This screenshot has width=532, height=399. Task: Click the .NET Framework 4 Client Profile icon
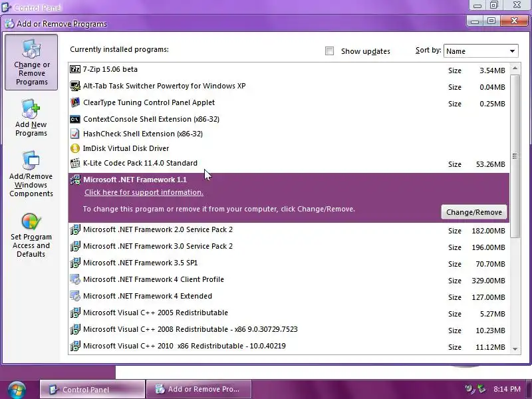pos(75,279)
